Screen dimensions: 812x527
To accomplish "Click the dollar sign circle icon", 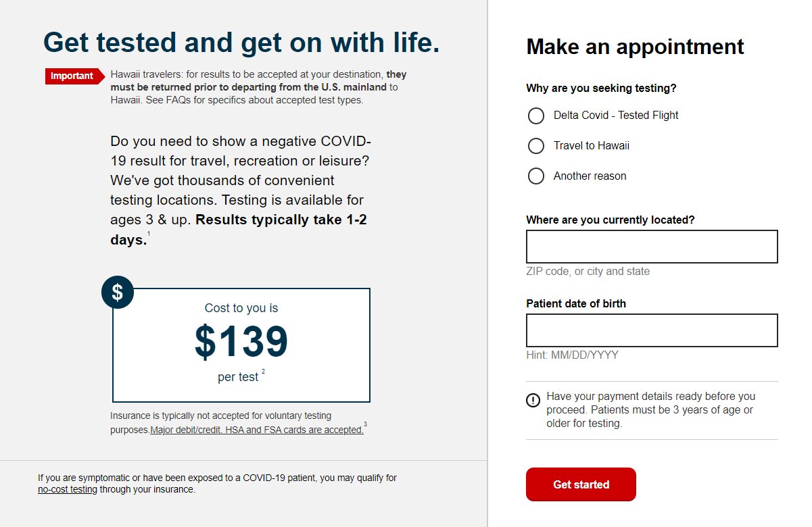I will click(x=117, y=292).
